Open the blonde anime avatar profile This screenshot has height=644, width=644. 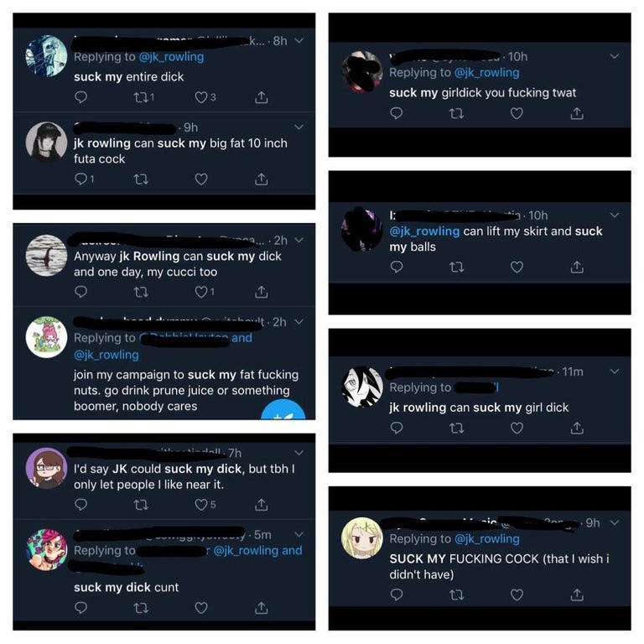[362, 538]
